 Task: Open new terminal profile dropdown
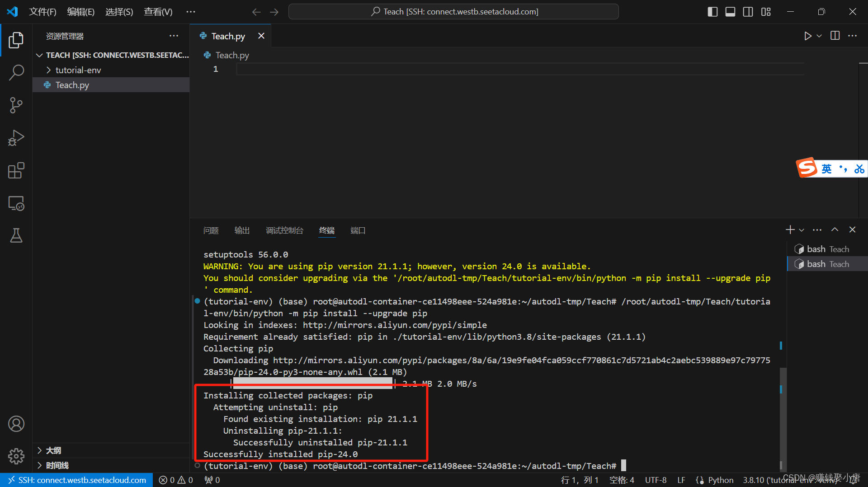802,230
